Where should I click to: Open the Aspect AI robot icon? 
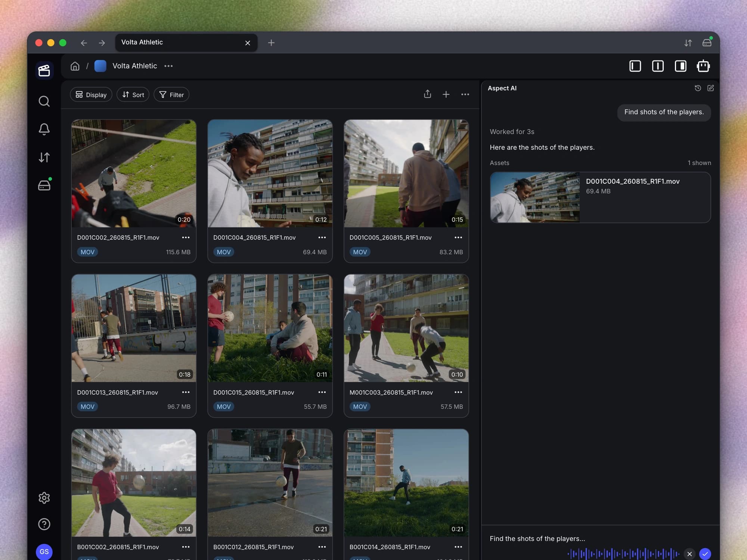click(x=703, y=66)
